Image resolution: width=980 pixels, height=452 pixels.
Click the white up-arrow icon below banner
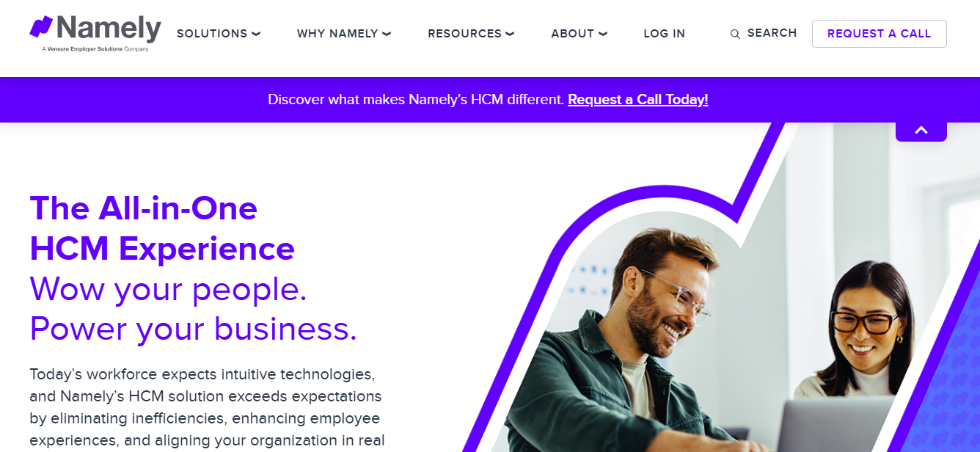pyautogui.click(x=921, y=131)
